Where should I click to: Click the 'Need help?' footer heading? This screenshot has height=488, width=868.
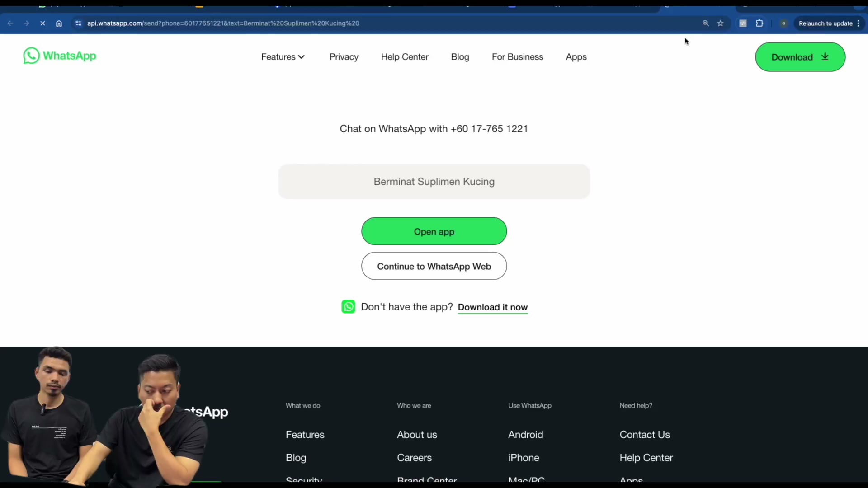636,405
